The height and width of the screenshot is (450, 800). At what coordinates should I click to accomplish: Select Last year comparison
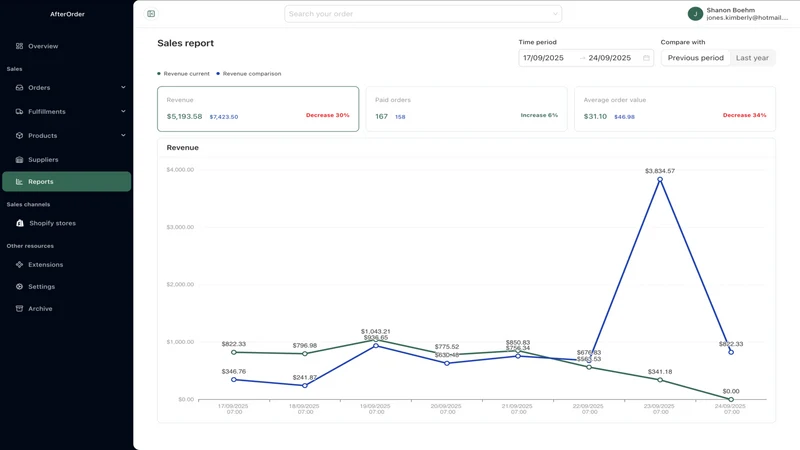coord(752,58)
